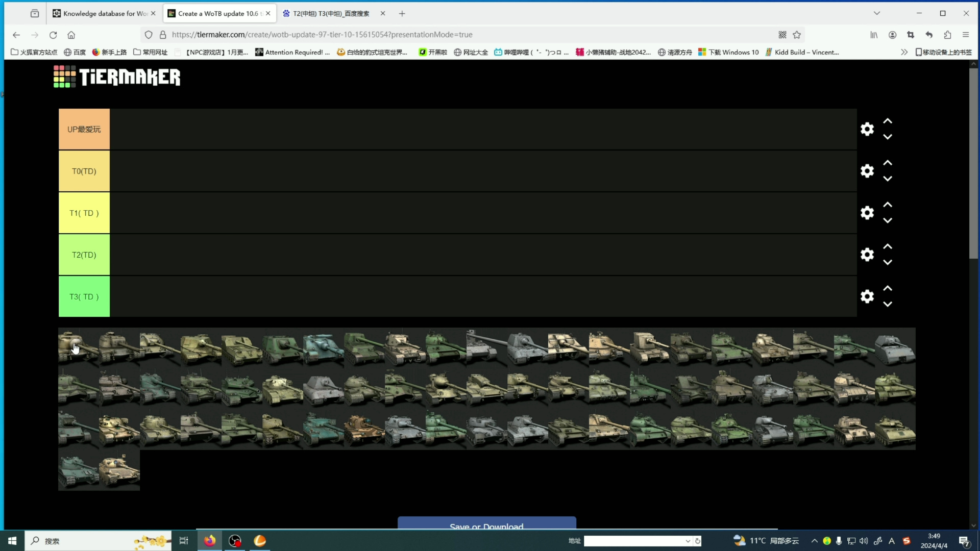Select the T3( TD ) green tier label
The image size is (980, 551).
[84, 296]
